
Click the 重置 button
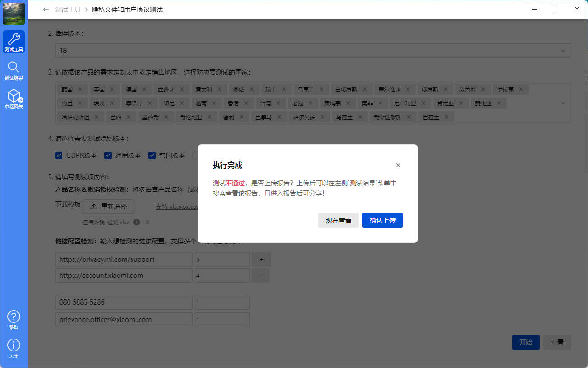[x=557, y=342]
